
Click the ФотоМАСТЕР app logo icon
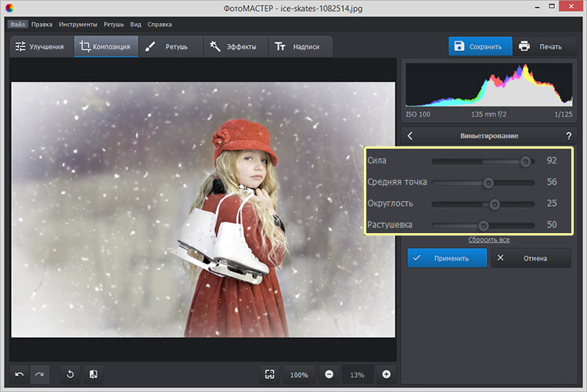pos(9,8)
